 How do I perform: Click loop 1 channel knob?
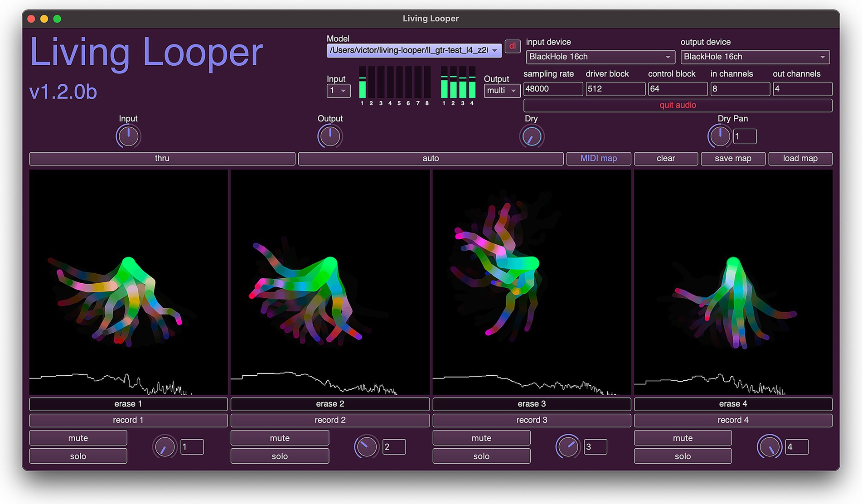[x=165, y=447]
